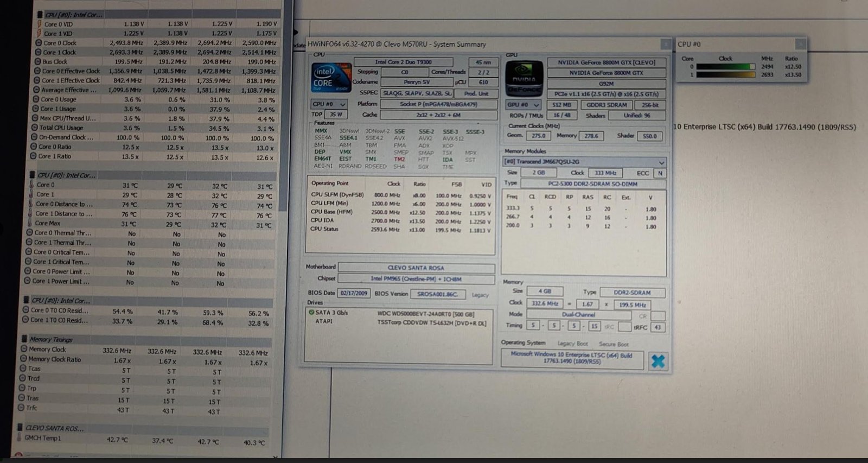This screenshot has height=463, width=868.
Task: Click the Dual-Channel memory mode field
Action: coord(578,314)
